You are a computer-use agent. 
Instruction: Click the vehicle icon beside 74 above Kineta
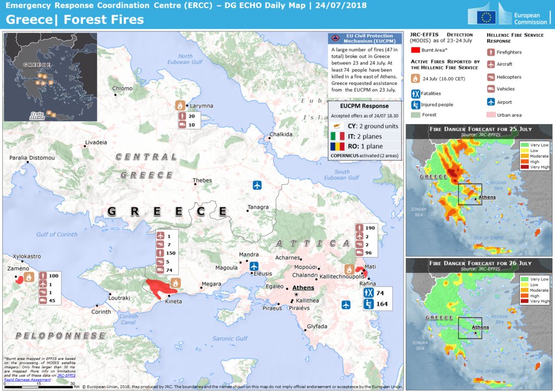[x=160, y=270]
